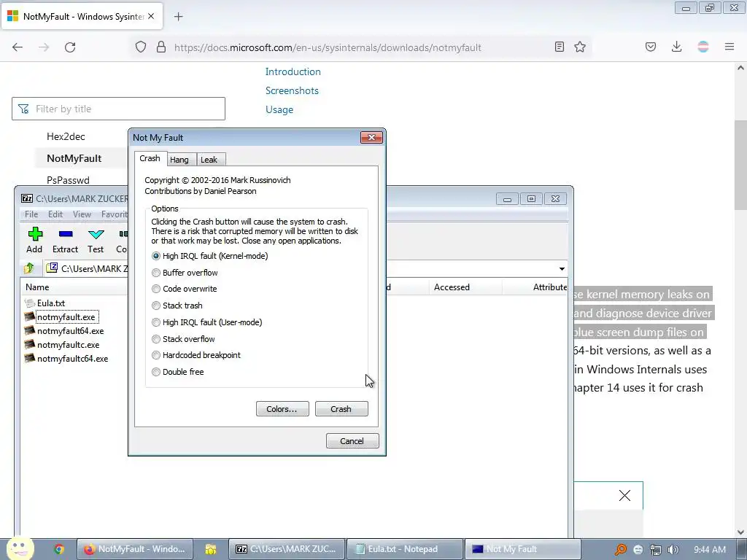
Task: Click the 7-Zip Add toolbar icon
Action: (x=34, y=240)
